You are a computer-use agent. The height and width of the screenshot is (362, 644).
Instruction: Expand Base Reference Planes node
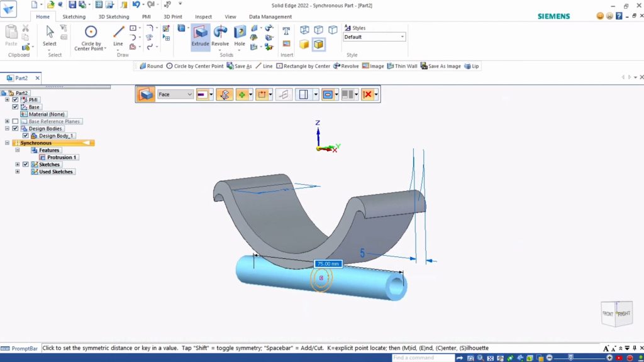click(x=7, y=121)
